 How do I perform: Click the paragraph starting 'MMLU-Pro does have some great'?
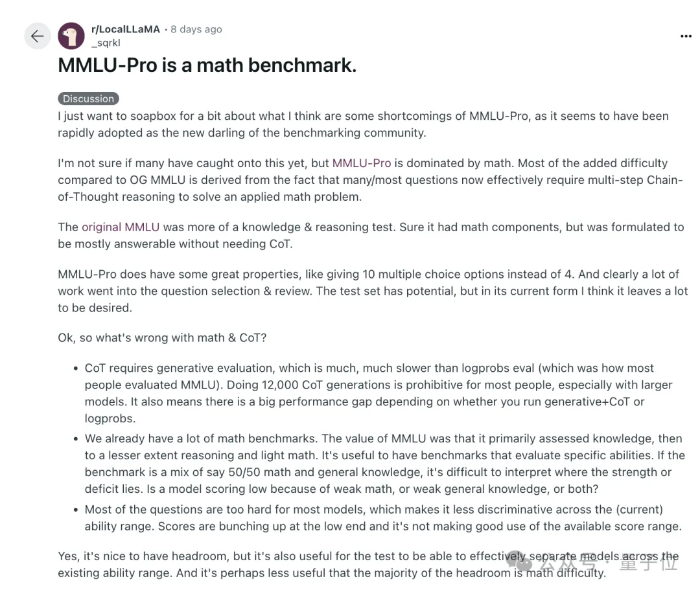373,291
